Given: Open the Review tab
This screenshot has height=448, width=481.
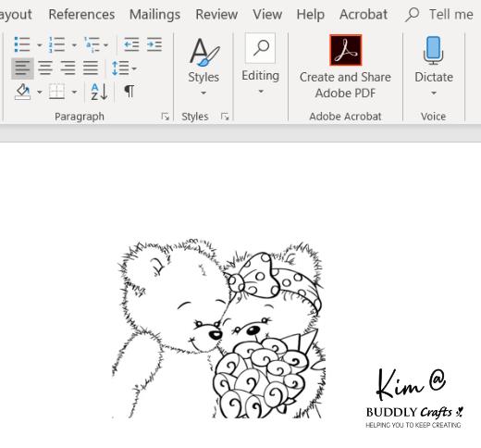Looking at the screenshot, I should click(216, 15).
